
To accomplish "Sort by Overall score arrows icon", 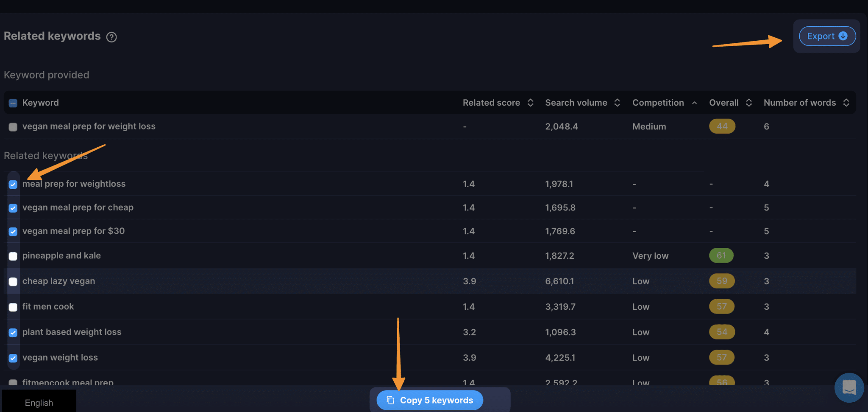I will click(x=748, y=103).
